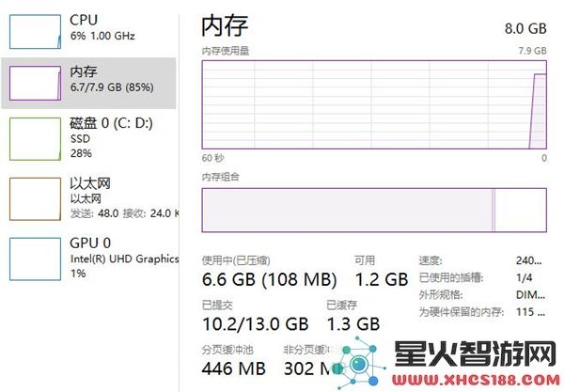Click the 为硬件保留的内存 label
This screenshot has height=392, width=564.
[461, 312]
